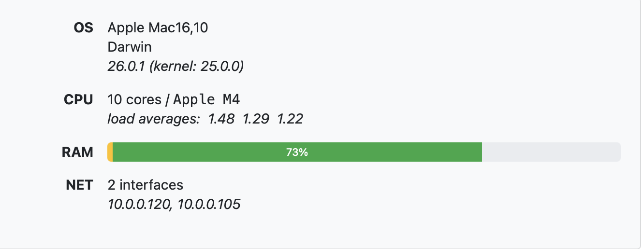Select the 10.0.0.120 IP address
This screenshot has width=644, height=249.
138,205
